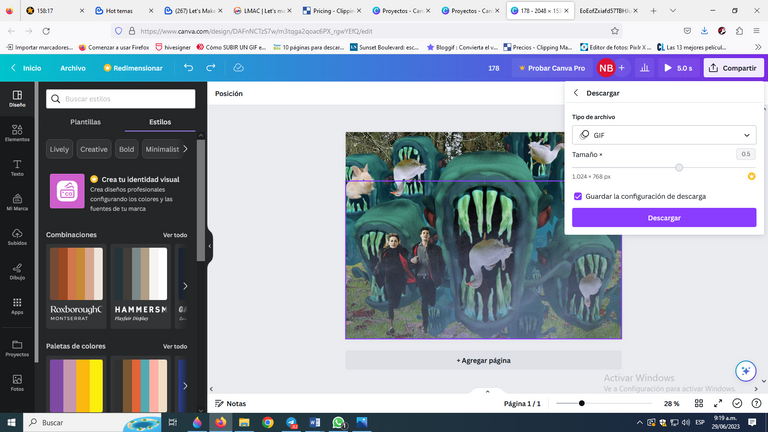This screenshot has height=432, width=768.
Task: Click Ver todo next to Paletas de colores
Action: (x=175, y=346)
